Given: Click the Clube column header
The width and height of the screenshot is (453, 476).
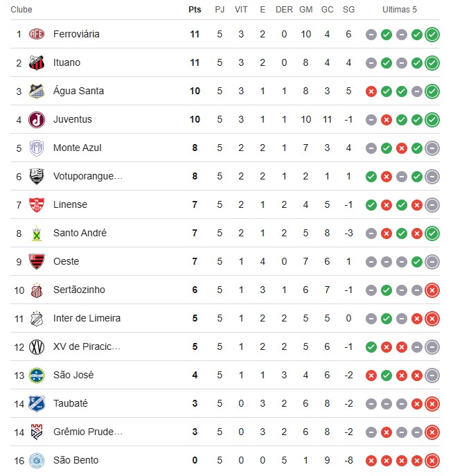Looking at the screenshot, I should click(21, 10).
